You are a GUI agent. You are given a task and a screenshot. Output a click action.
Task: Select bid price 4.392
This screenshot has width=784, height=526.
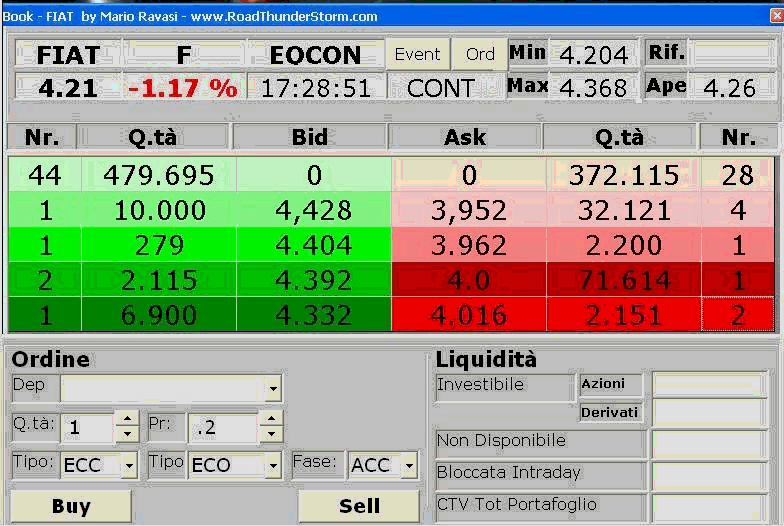[x=314, y=280]
